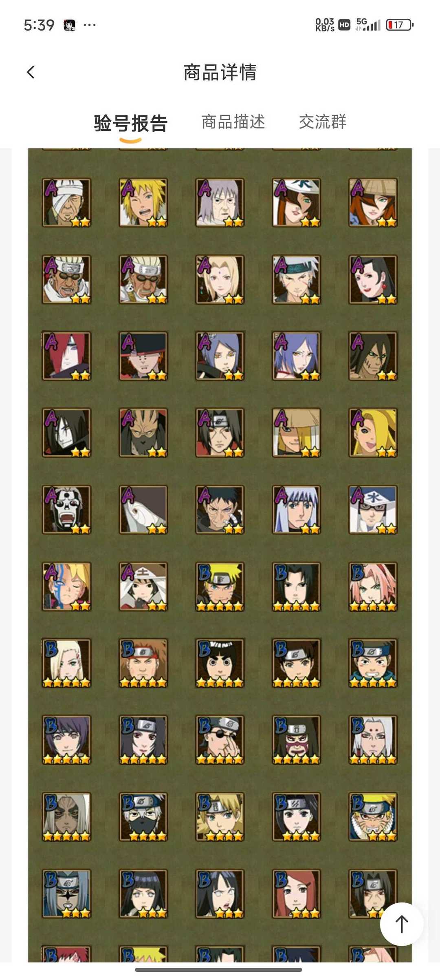
Task: Select the white skull mask character portrait
Action: (x=66, y=509)
